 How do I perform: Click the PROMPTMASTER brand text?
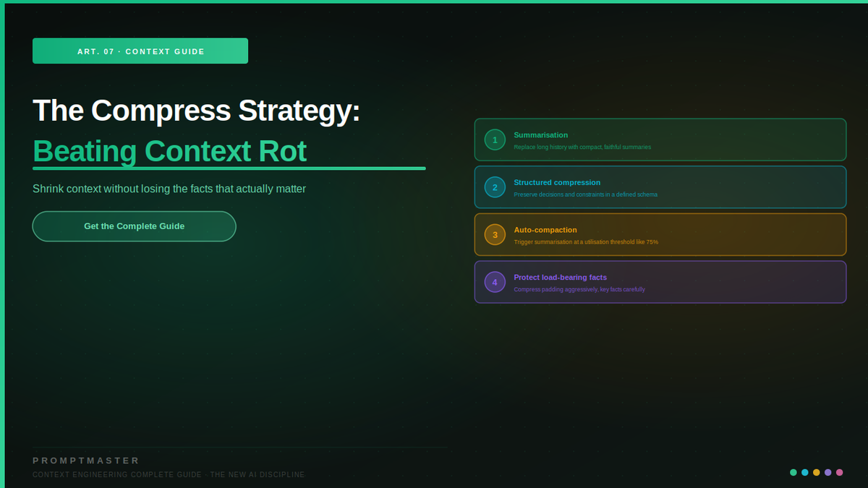[x=86, y=461]
